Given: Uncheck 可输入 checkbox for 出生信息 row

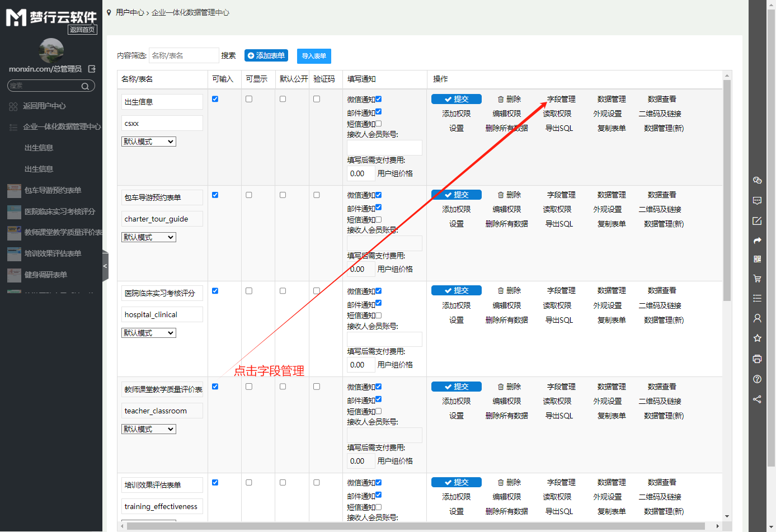Looking at the screenshot, I should 215,99.
